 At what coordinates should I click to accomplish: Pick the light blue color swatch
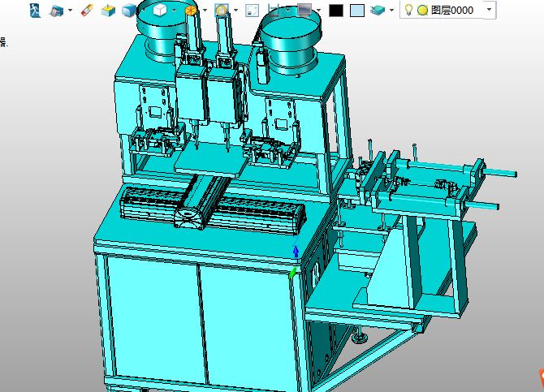click(x=357, y=11)
